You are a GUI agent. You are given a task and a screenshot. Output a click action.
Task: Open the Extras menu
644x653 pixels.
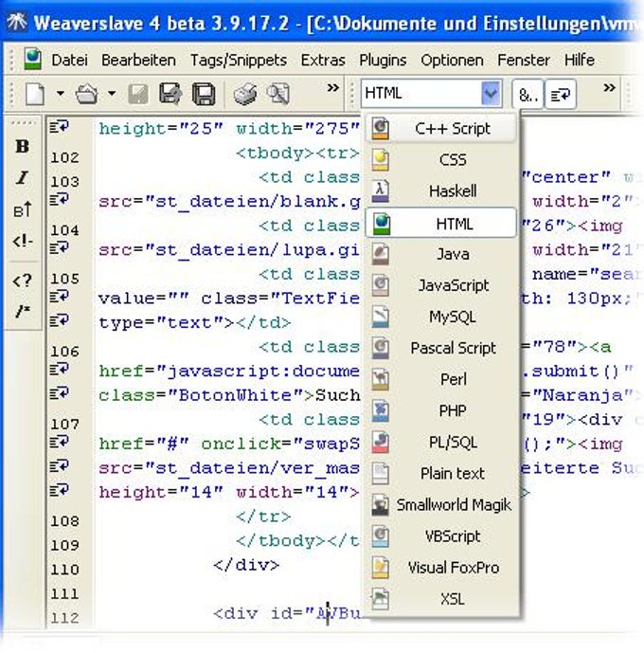click(323, 61)
